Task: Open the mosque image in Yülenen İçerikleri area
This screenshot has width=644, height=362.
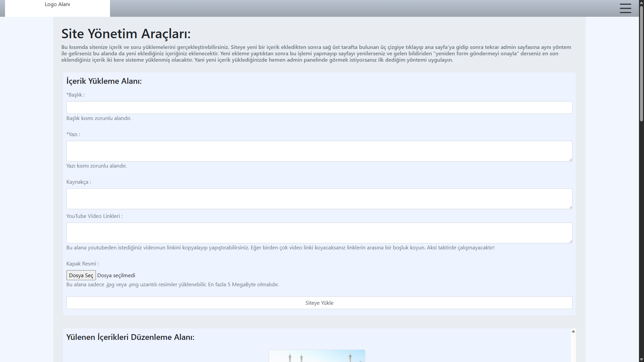Action: tap(317, 356)
